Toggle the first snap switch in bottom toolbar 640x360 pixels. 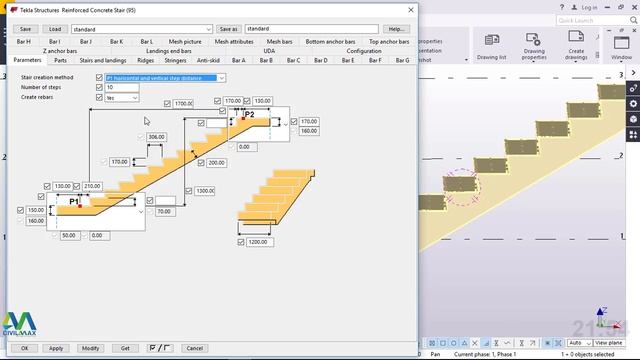click(432, 343)
